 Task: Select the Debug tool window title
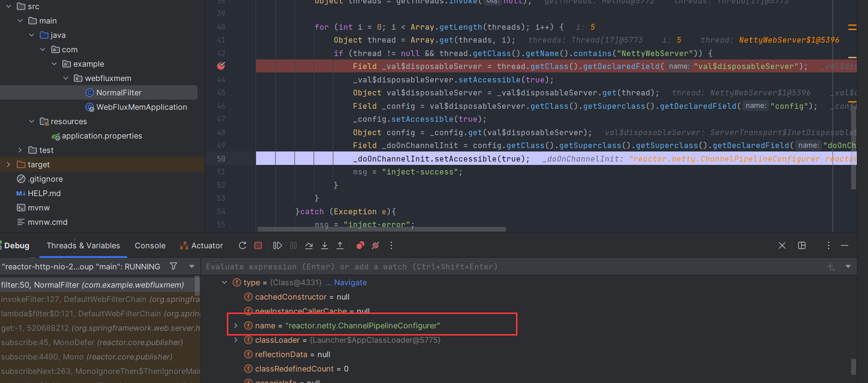[x=16, y=245]
